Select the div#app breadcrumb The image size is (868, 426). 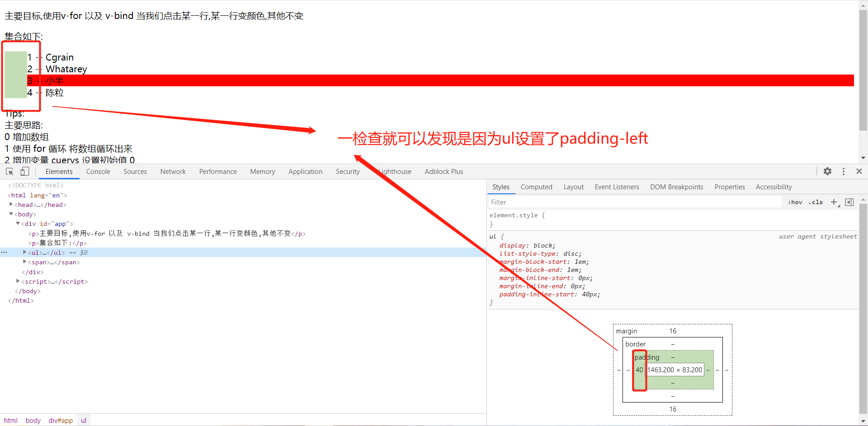[61, 421]
